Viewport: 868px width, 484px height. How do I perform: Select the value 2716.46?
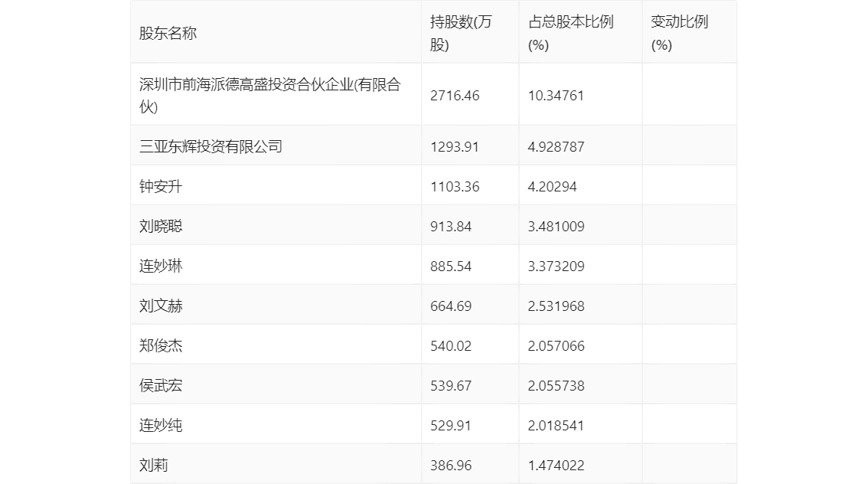[x=455, y=96]
